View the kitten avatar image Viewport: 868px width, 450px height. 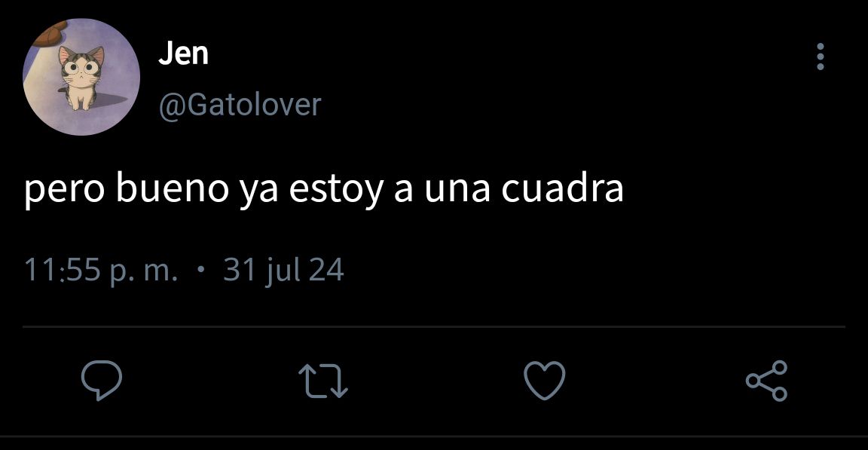coord(81,77)
